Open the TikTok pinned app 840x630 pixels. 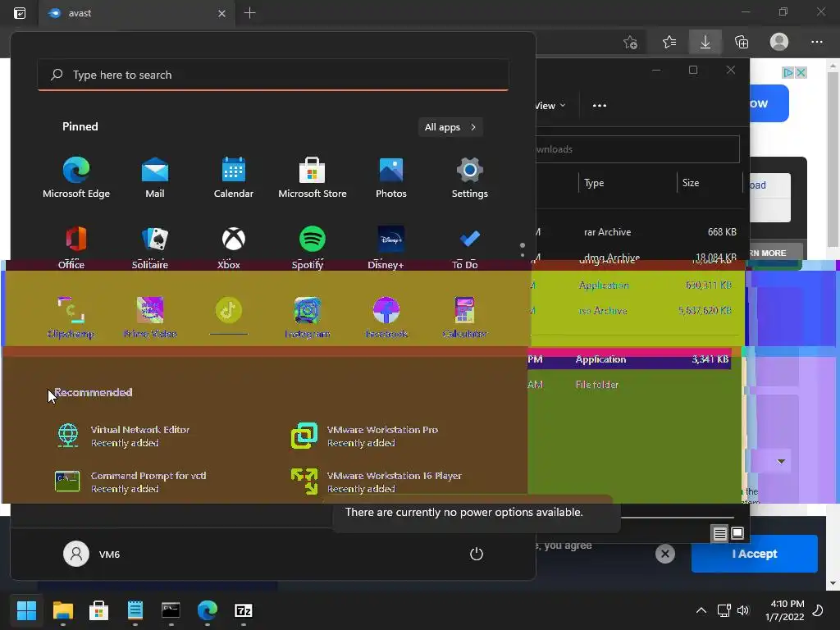(x=228, y=317)
